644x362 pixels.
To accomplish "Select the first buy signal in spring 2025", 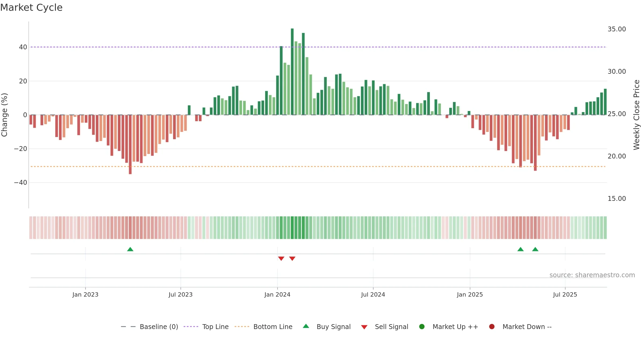I will (x=521, y=249).
